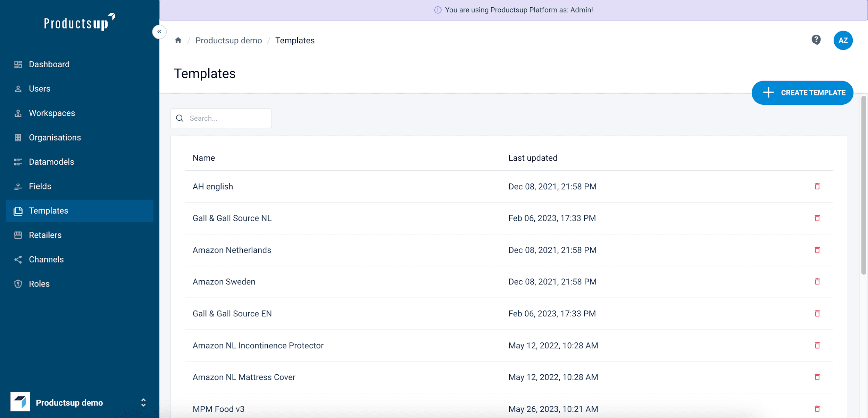Image resolution: width=868 pixels, height=418 pixels.
Task: Go to Datamodels in sidebar
Action: click(x=51, y=162)
